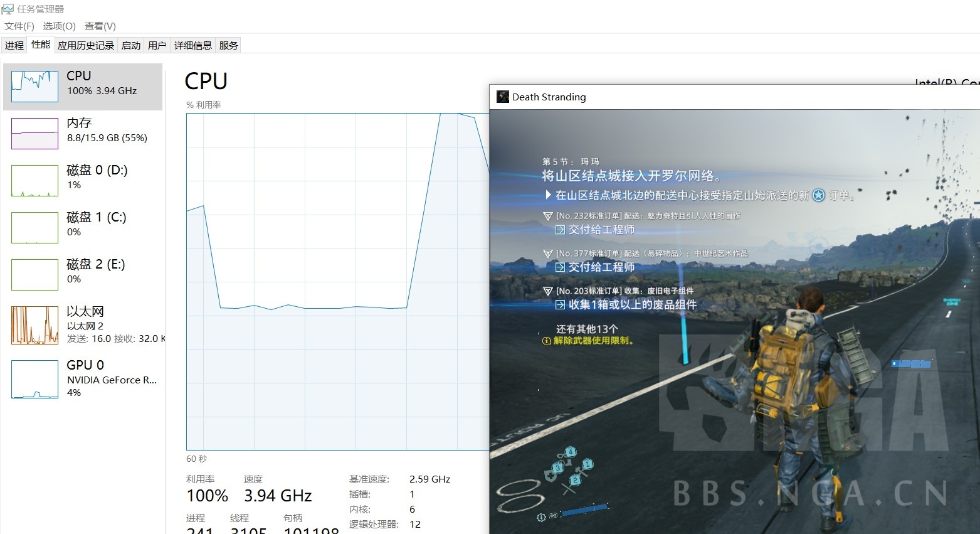Open the 应用历史记录 tab

pyautogui.click(x=86, y=45)
